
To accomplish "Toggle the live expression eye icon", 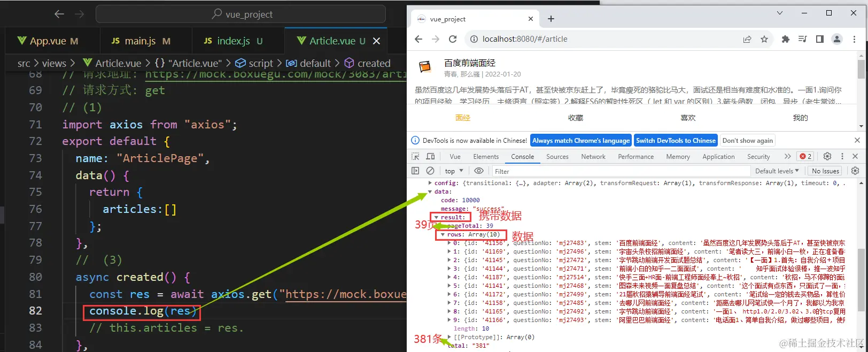I will [479, 171].
